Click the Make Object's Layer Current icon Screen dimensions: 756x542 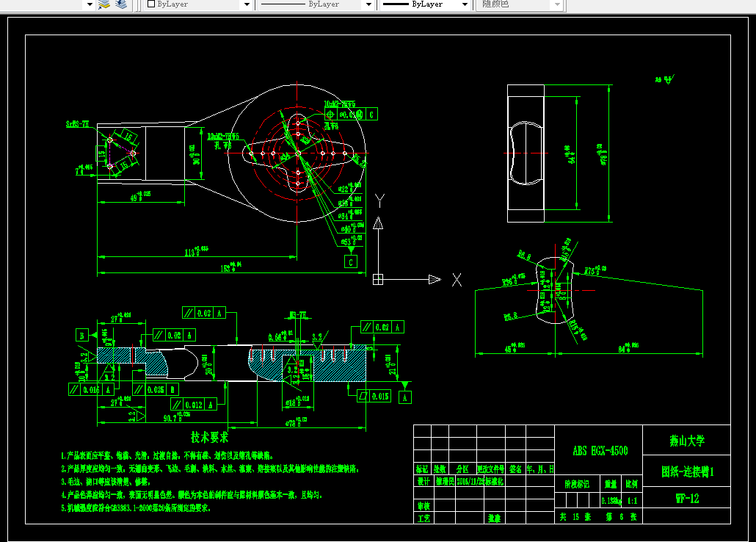(104, 4)
